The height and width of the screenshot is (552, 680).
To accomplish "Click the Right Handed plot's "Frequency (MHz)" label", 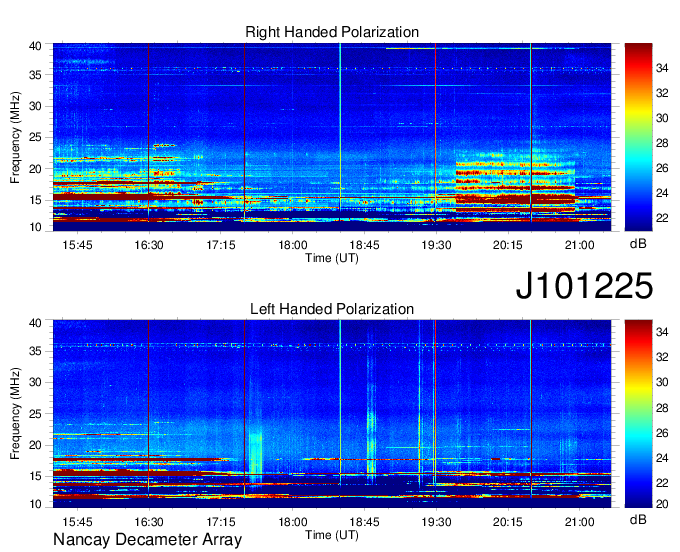I will pos(15,137).
